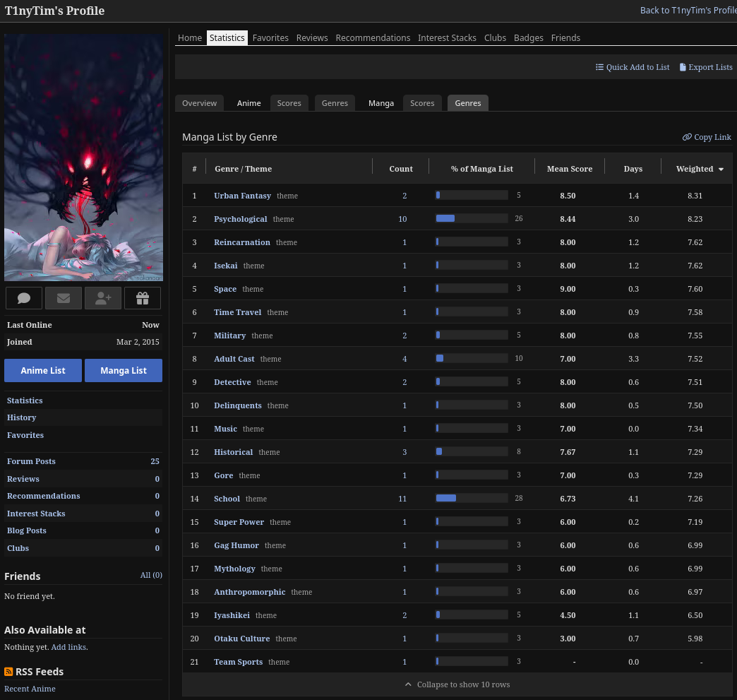Click the gift box icon
This screenshot has height=700, width=737.
(143, 298)
